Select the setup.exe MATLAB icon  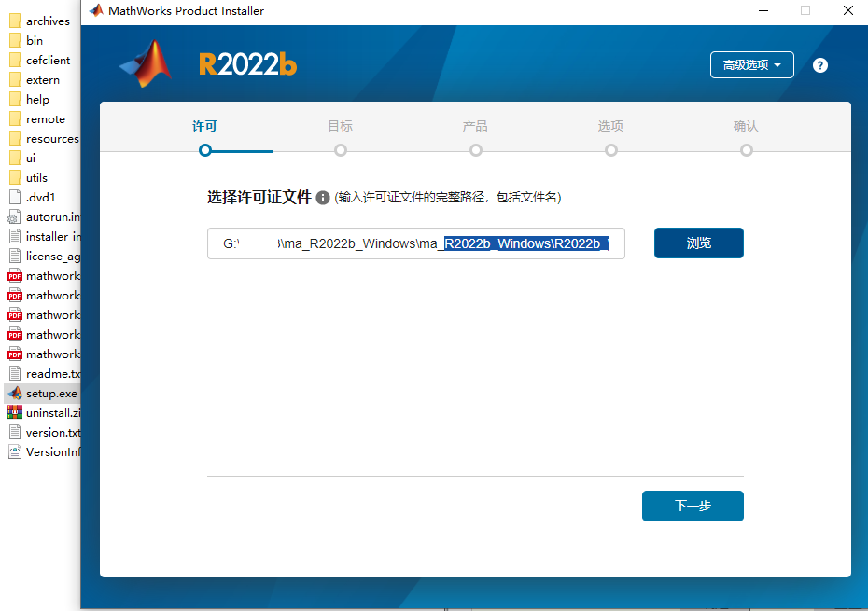click(15, 394)
